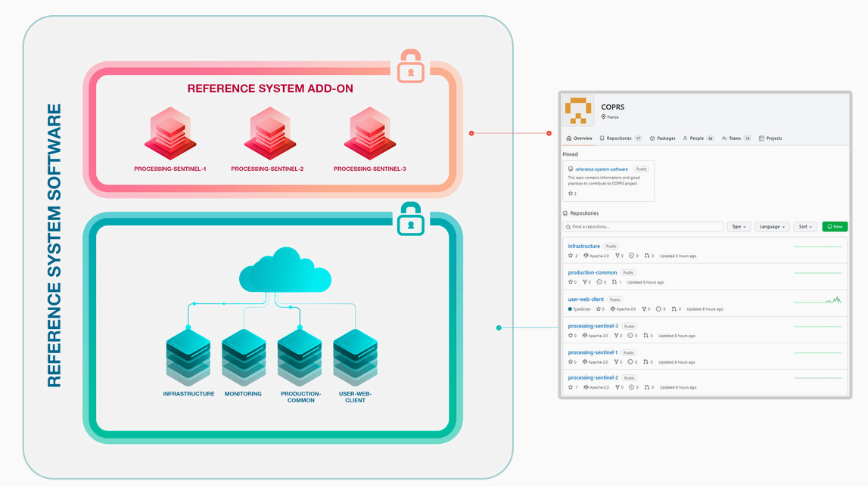Click the teal padlock on lower box
The height and width of the screenshot is (487, 868).
pos(411,219)
